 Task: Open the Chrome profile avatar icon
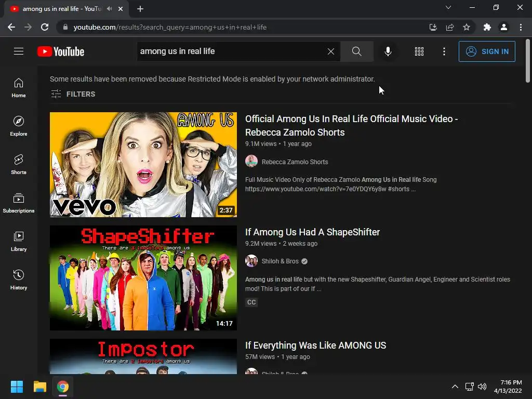point(504,27)
